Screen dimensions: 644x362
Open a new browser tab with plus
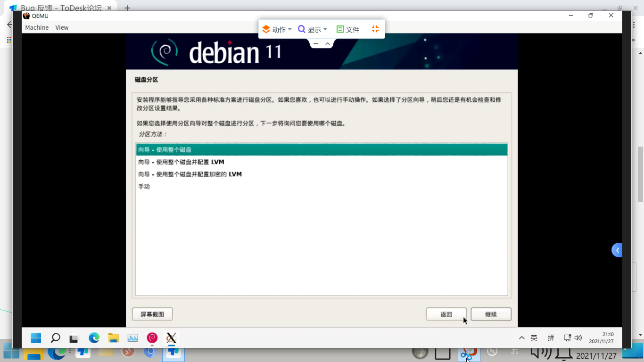point(127,8)
